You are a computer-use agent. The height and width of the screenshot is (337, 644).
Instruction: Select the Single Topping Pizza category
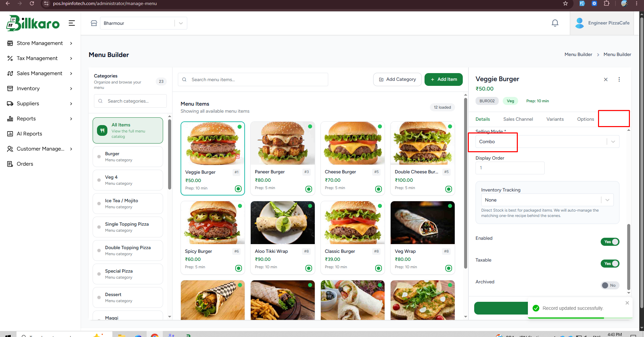pos(128,227)
